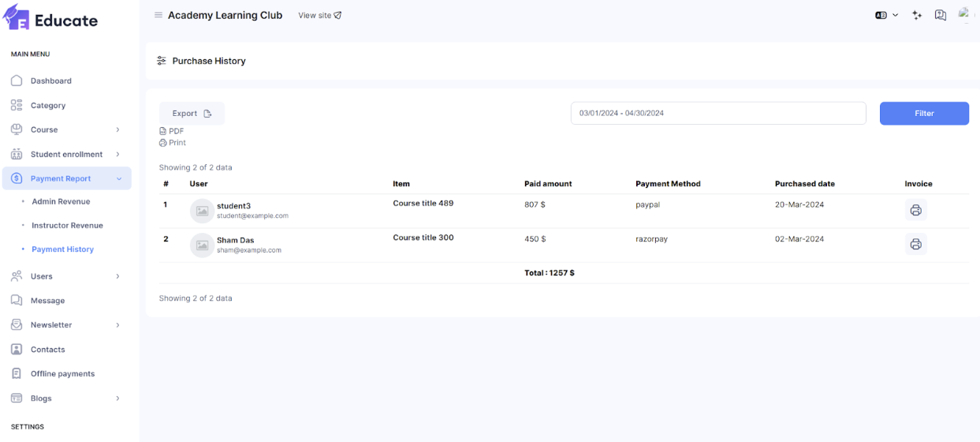Open the AI sparkle assistant icon
980x442 pixels.
pos(917,15)
